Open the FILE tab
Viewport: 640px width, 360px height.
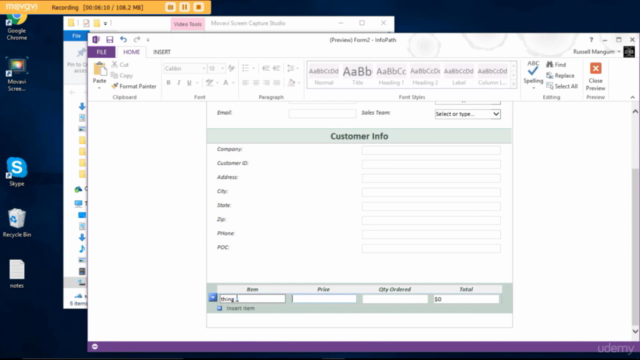click(102, 52)
